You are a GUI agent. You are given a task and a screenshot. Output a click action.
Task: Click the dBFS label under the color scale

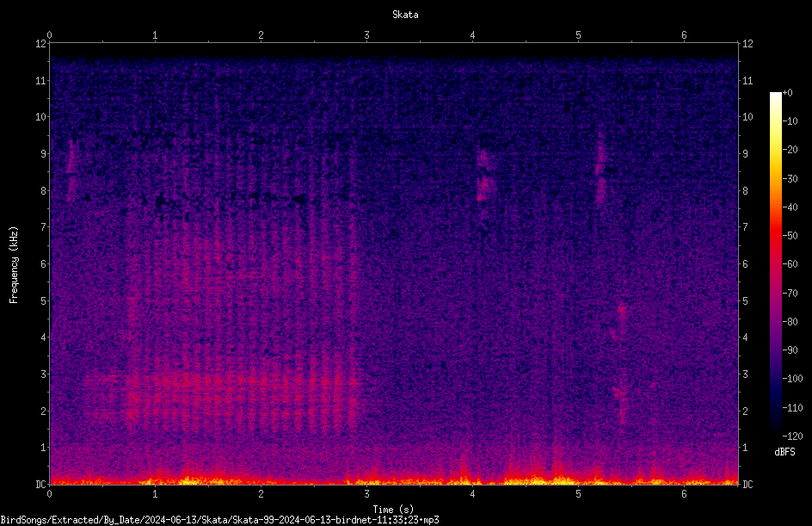click(x=784, y=452)
